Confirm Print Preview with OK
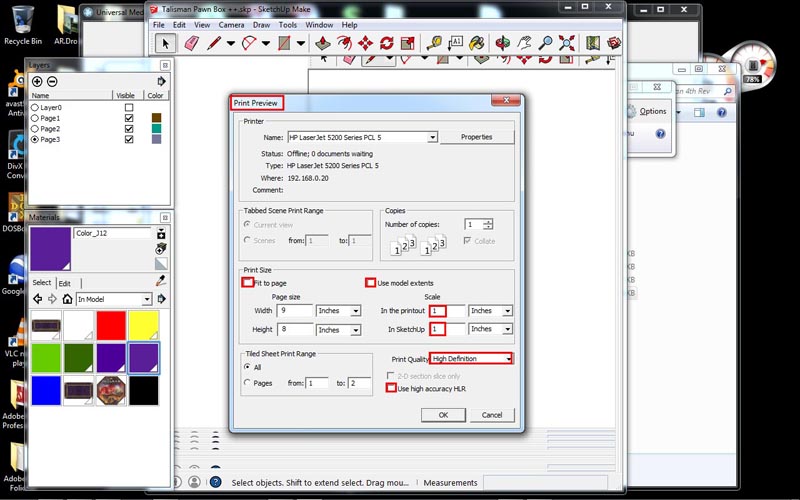The height and width of the screenshot is (500, 800). coord(443,415)
